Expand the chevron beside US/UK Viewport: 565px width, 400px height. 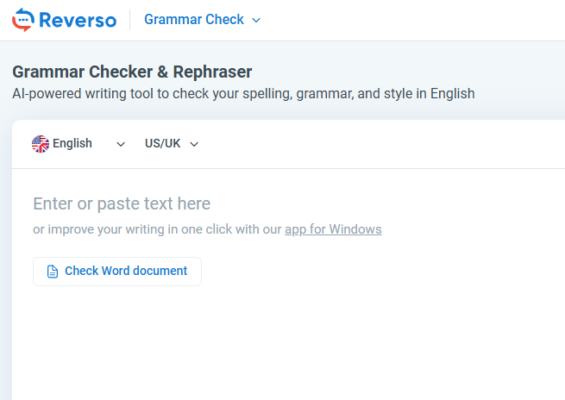(194, 145)
